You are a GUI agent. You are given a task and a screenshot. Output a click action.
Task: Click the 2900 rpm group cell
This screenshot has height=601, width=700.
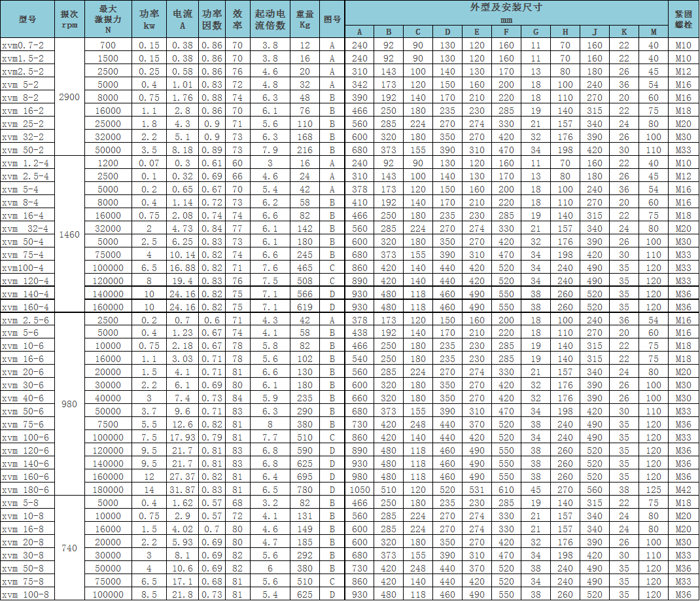(69, 97)
